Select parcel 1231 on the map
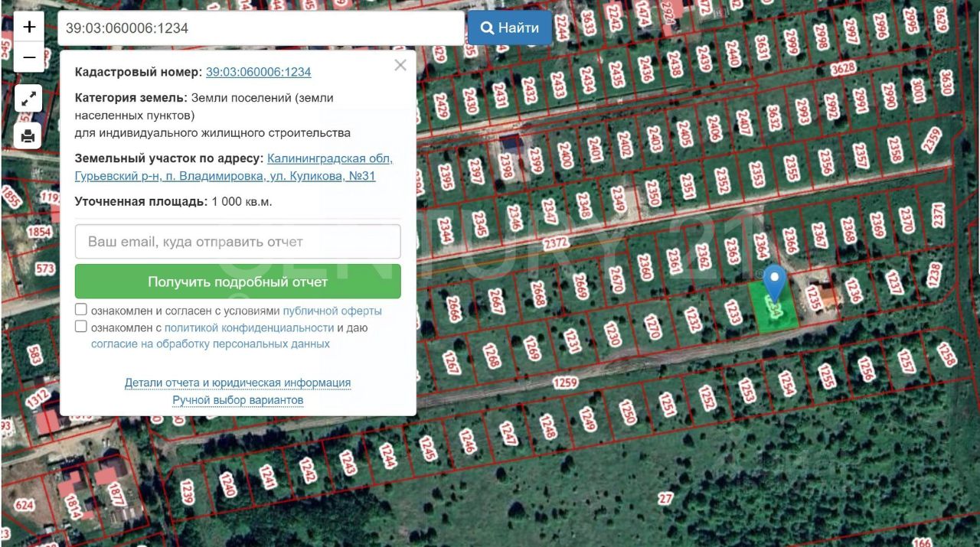 [x=571, y=340]
